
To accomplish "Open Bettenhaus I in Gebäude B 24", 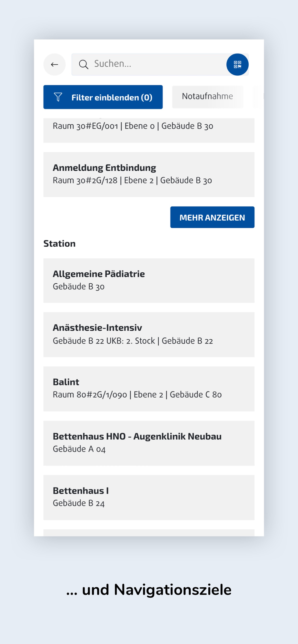I will 149,497.
